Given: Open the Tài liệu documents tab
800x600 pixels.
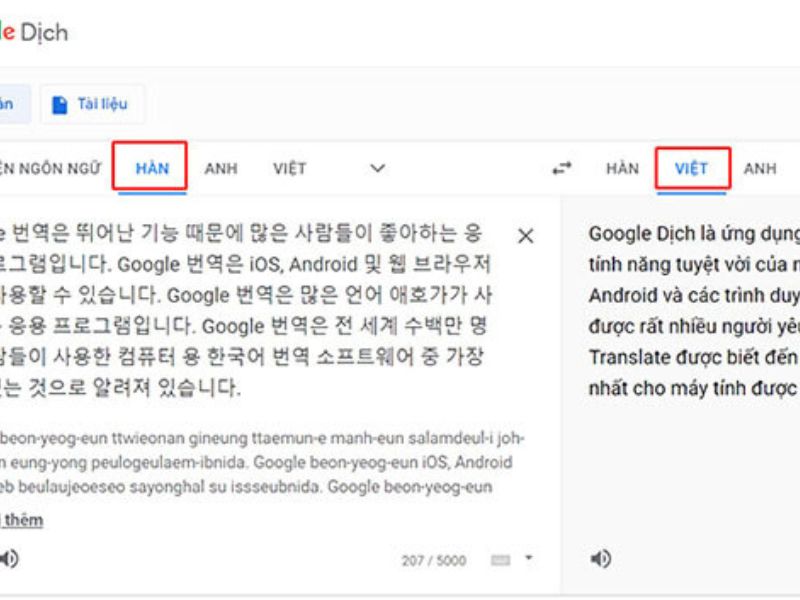Looking at the screenshot, I should (x=92, y=104).
